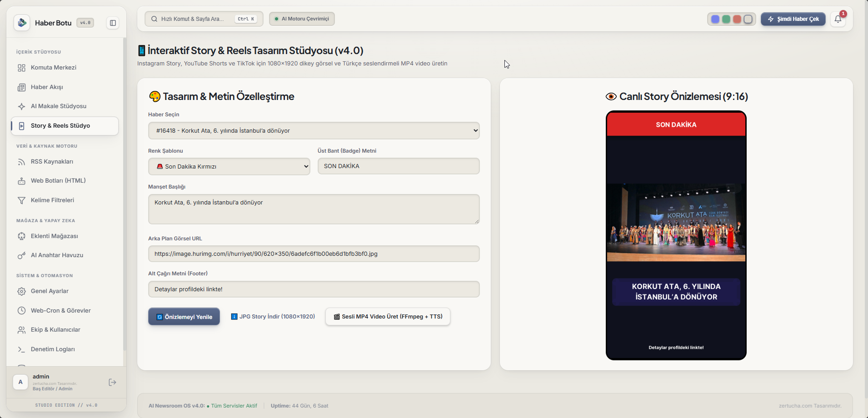This screenshot has width=868, height=418.
Task: Click the v4.8 version badge
Action: [85, 23]
